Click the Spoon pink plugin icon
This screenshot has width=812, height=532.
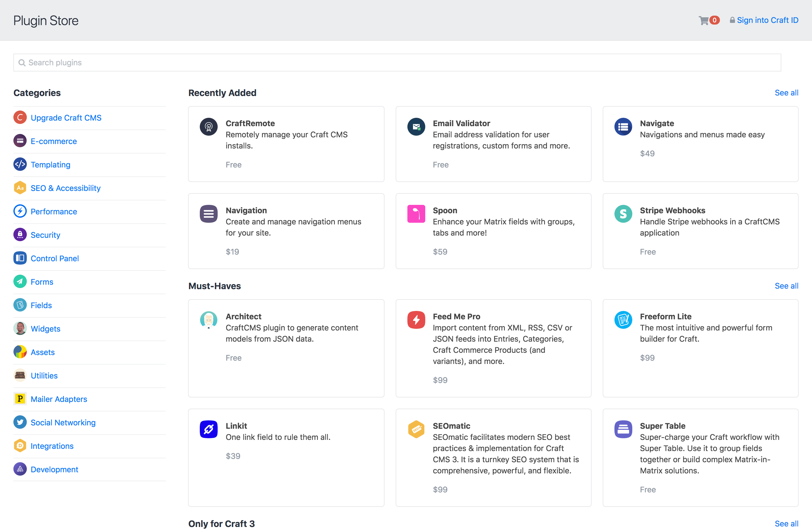(x=416, y=214)
